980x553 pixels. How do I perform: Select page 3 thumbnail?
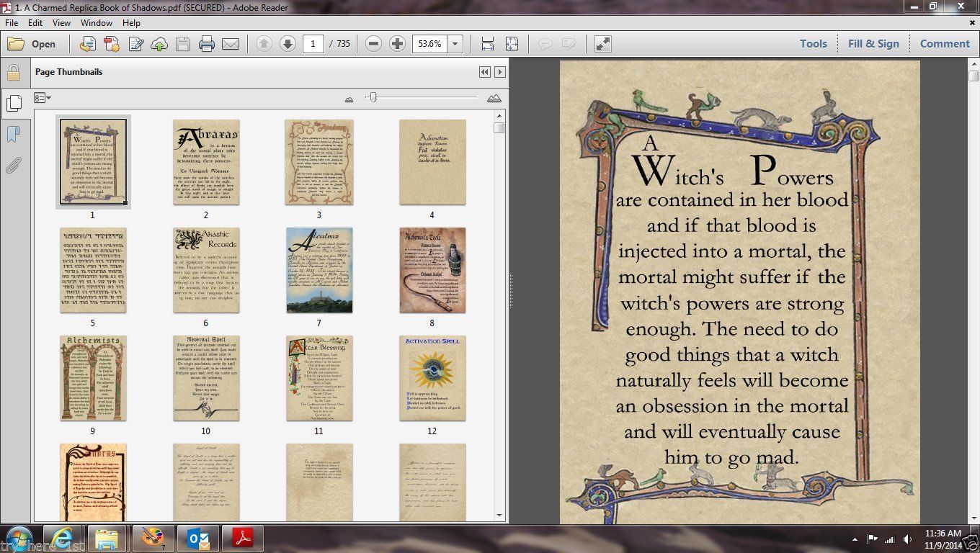point(319,162)
